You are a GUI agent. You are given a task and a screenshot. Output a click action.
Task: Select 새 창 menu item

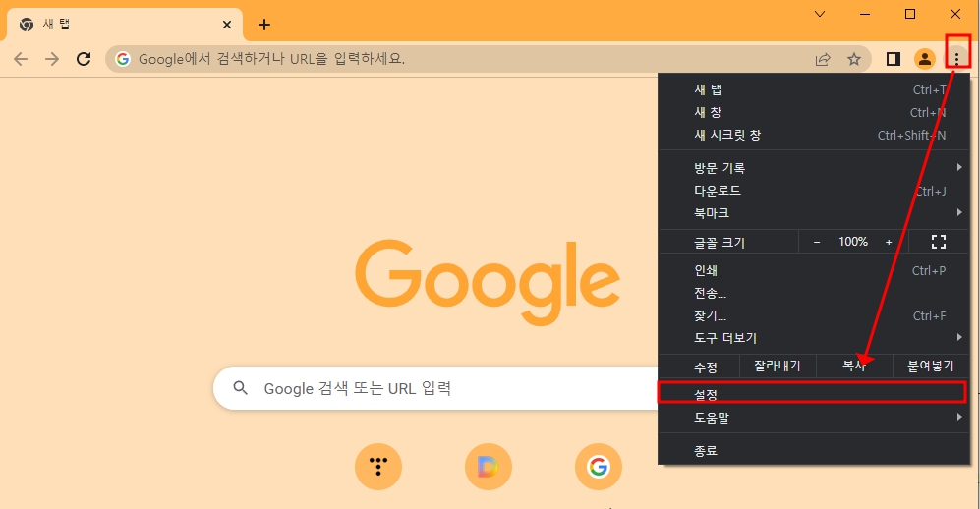coord(814,112)
